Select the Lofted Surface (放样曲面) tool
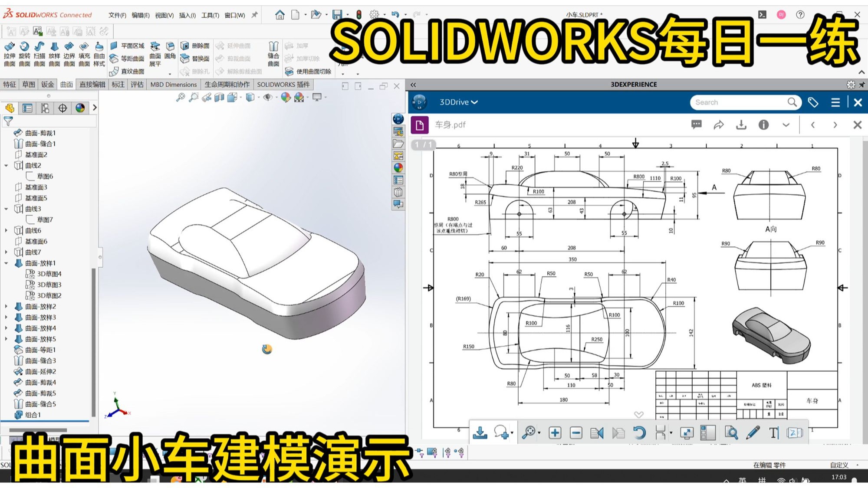 (x=54, y=54)
